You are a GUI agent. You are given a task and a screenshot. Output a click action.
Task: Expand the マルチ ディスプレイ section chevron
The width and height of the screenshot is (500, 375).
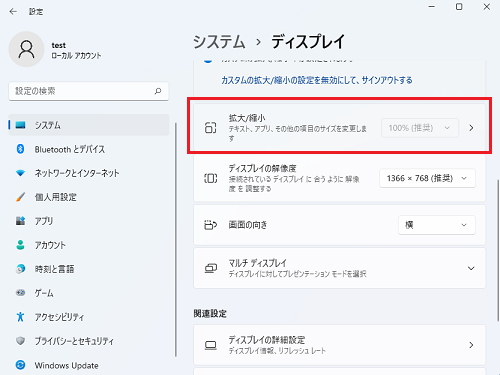471,268
